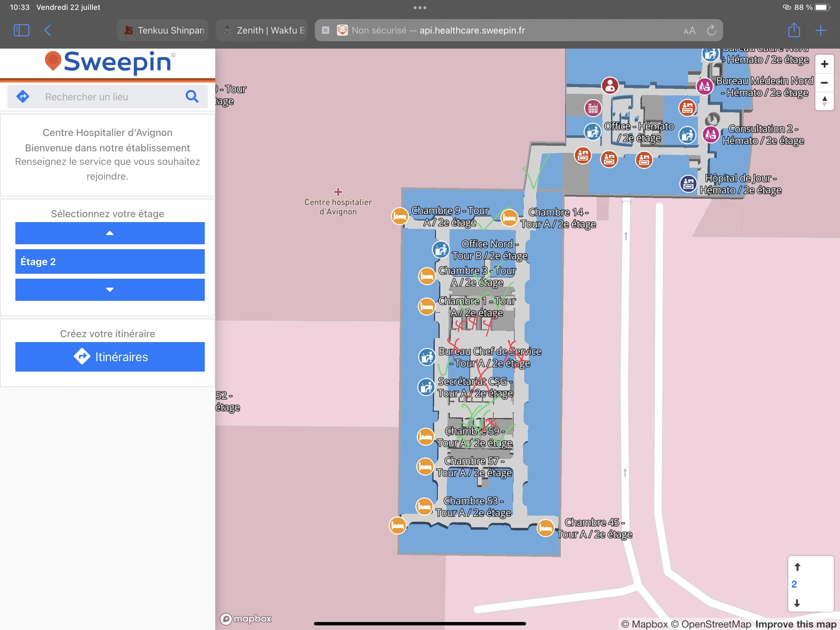The image size is (840, 630).
Task: Click Safari share icon
Action: [794, 30]
